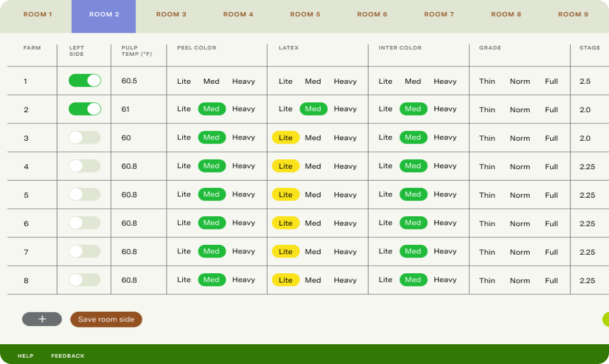Select Full grade for Farm 2
Image resolution: width=609 pixels, height=364 pixels.
(551, 109)
